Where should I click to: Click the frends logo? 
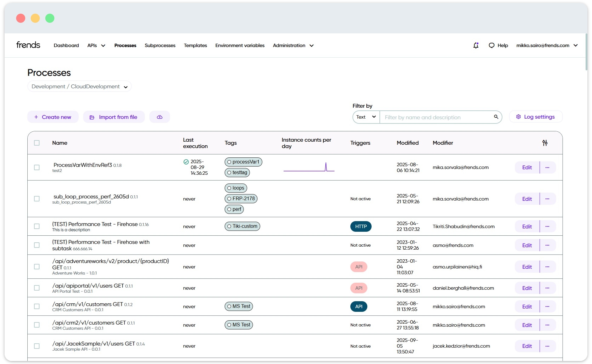pos(28,45)
